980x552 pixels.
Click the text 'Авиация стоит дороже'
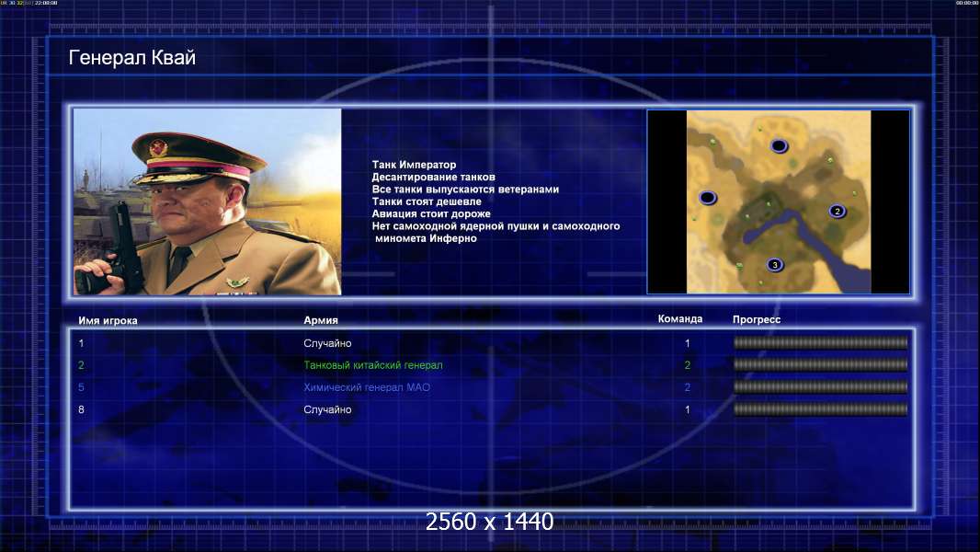pyautogui.click(x=431, y=213)
